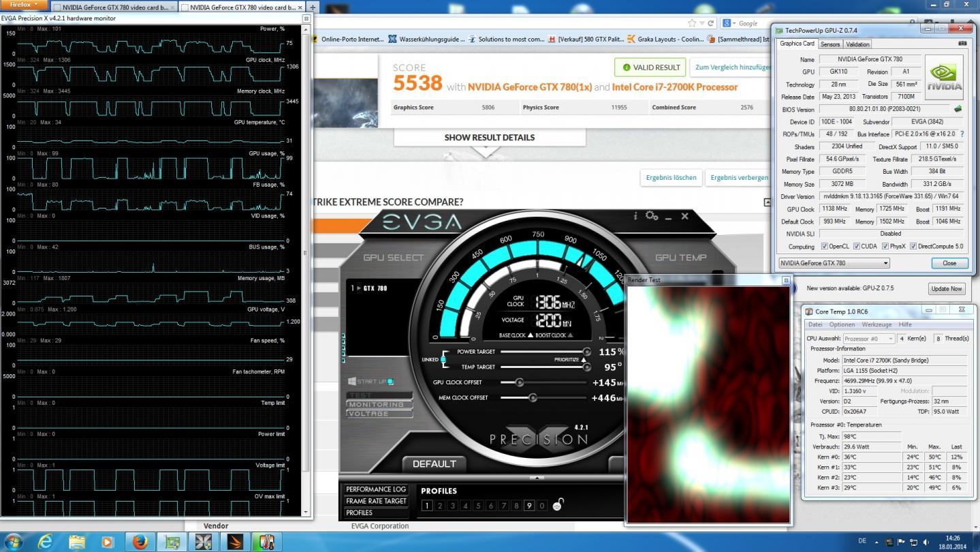980x552 pixels.
Task: Toggle DirectCompute 5.0 checkbox
Action: coord(913,246)
